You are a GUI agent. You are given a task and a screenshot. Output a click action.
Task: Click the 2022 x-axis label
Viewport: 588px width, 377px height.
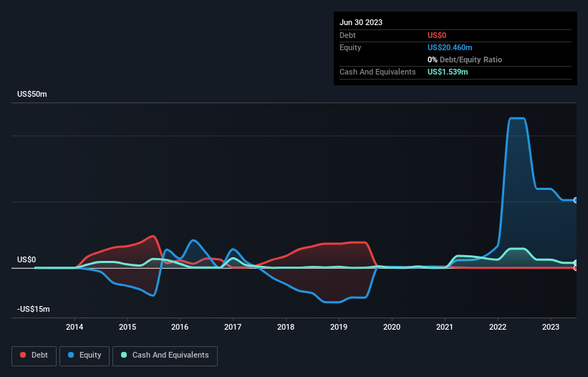(498, 327)
